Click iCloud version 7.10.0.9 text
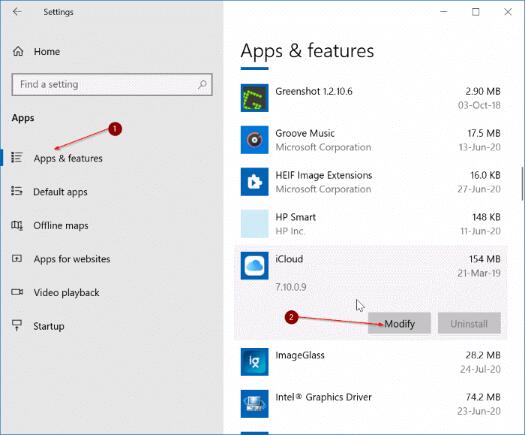Image resolution: width=526 pixels, height=435 pixels. (x=291, y=287)
